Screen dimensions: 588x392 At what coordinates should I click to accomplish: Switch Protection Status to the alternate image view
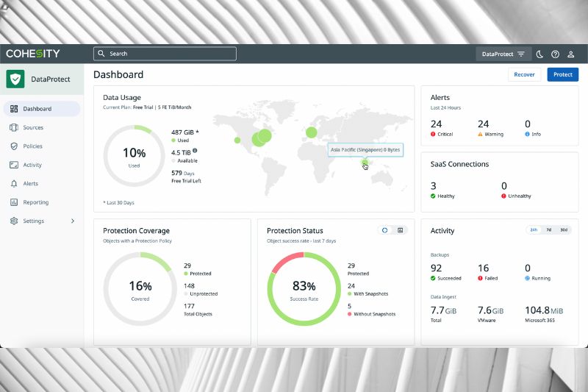pyautogui.click(x=400, y=230)
